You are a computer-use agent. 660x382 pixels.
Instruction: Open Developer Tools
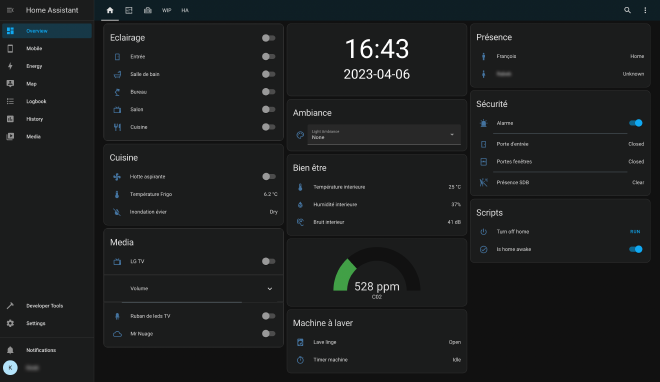tap(47, 306)
